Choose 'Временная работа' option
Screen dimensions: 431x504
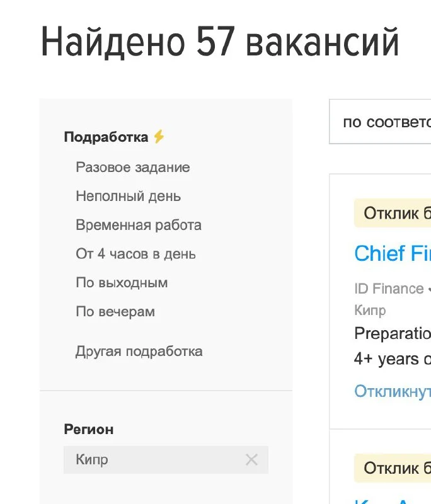(139, 225)
